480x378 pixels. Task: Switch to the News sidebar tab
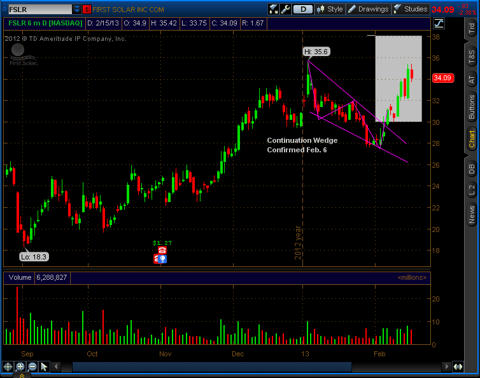pyautogui.click(x=471, y=215)
